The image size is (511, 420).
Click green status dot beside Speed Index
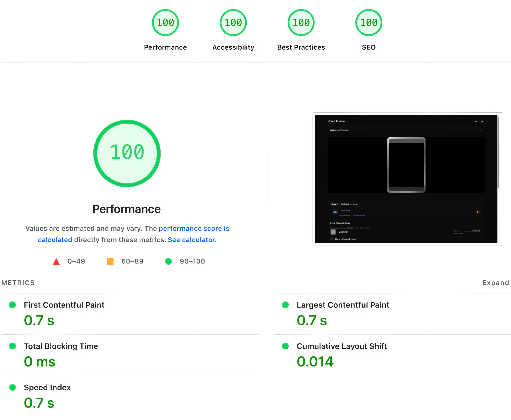pos(13,387)
